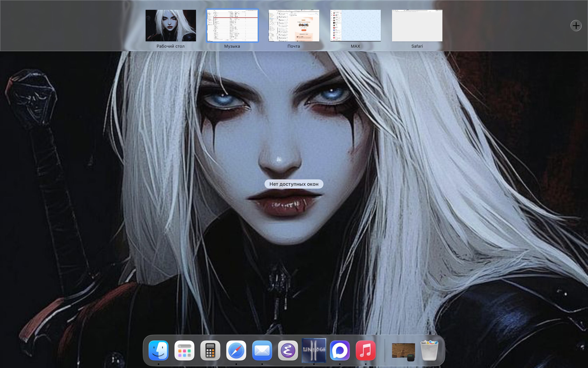Screen dimensions: 588x368
Task: Launch Emacs from the Dock
Action: [x=288, y=350]
